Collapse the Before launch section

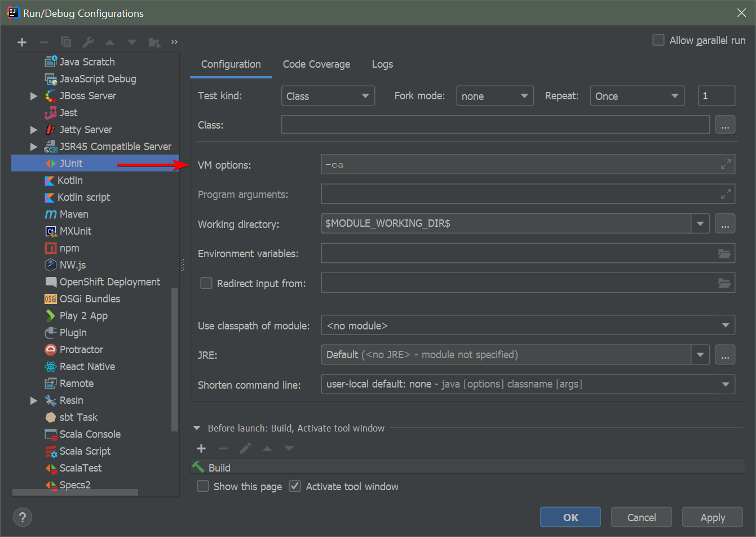(197, 428)
